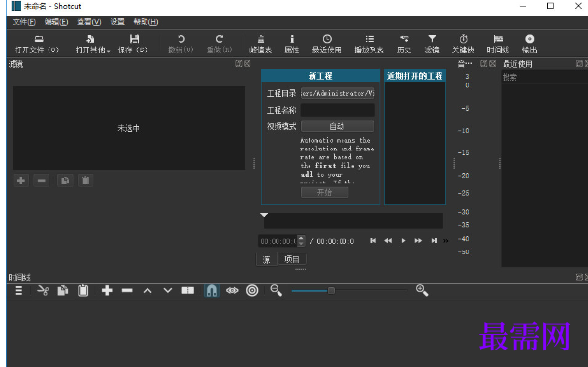Copy filters in the filter panel
The image size is (588, 367).
[x=65, y=181]
